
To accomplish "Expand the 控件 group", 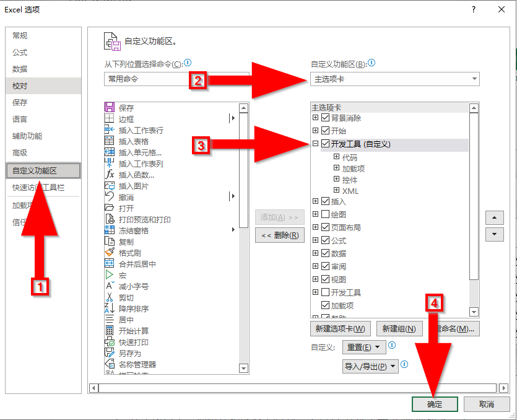I will (x=336, y=179).
